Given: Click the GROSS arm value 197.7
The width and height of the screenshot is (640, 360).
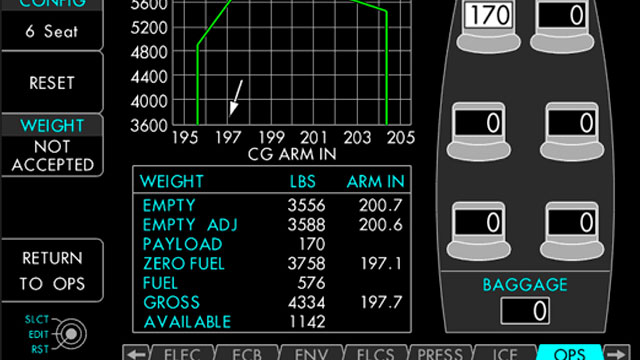Looking at the screenshot, I should (381, 302).
